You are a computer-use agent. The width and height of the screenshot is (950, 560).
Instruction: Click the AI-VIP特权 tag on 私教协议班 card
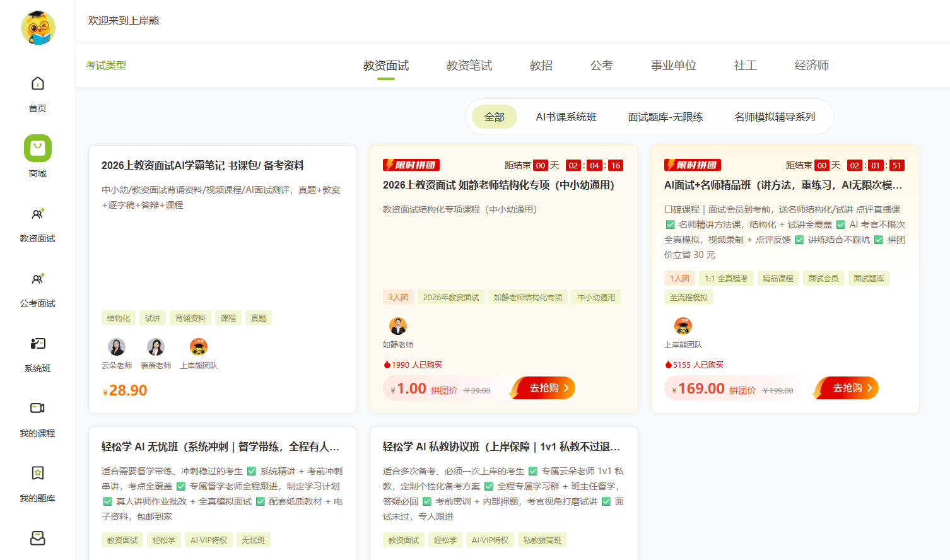tap(490, 540)
